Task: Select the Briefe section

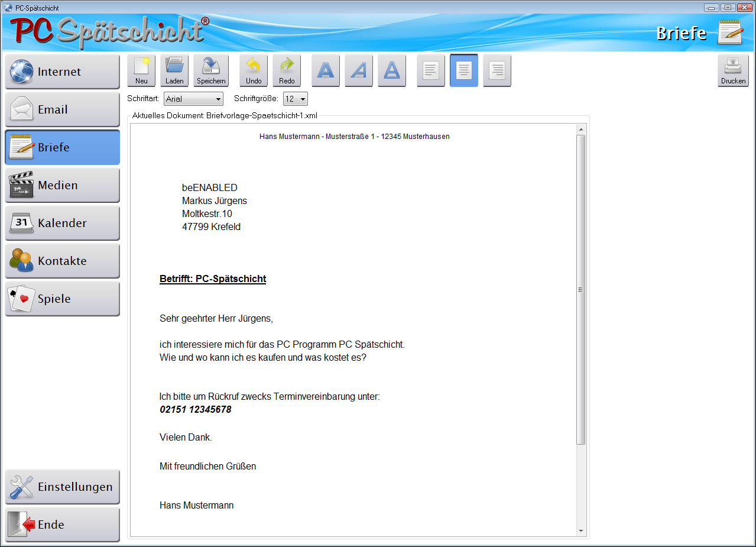Action: (62, 147)
